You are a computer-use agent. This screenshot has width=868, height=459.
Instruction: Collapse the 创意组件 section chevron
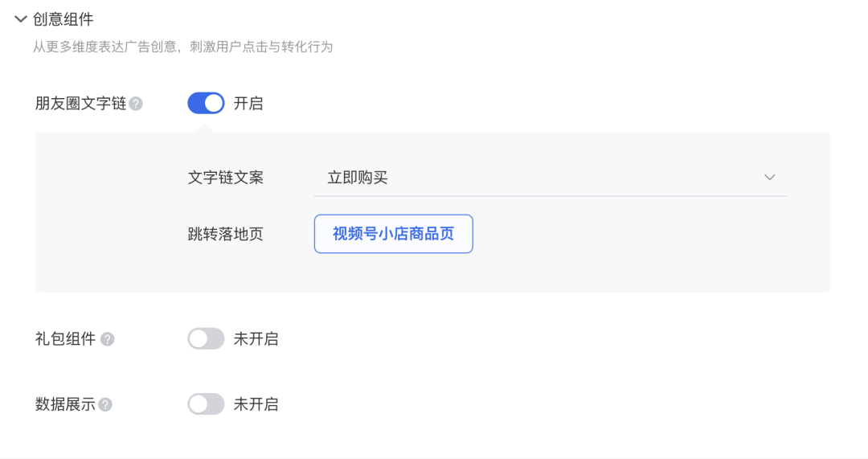[x=21, y=19]
